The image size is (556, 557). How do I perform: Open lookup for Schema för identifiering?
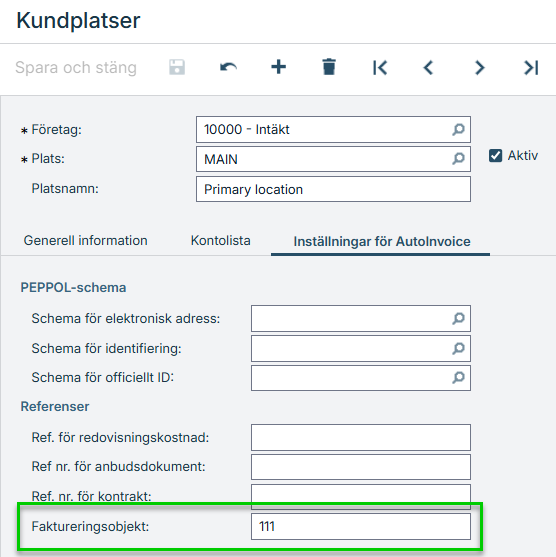[x=458, y=348]
